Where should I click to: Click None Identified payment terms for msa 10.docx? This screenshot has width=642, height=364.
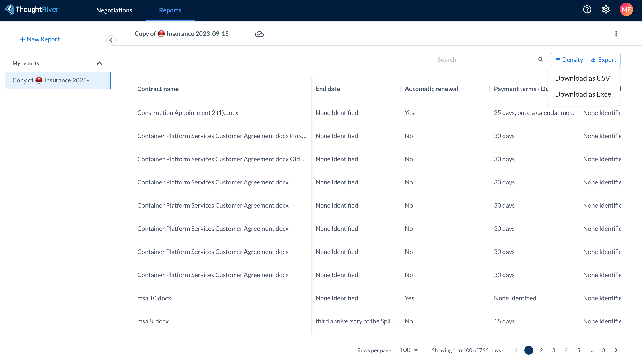(x=515, y=298)
